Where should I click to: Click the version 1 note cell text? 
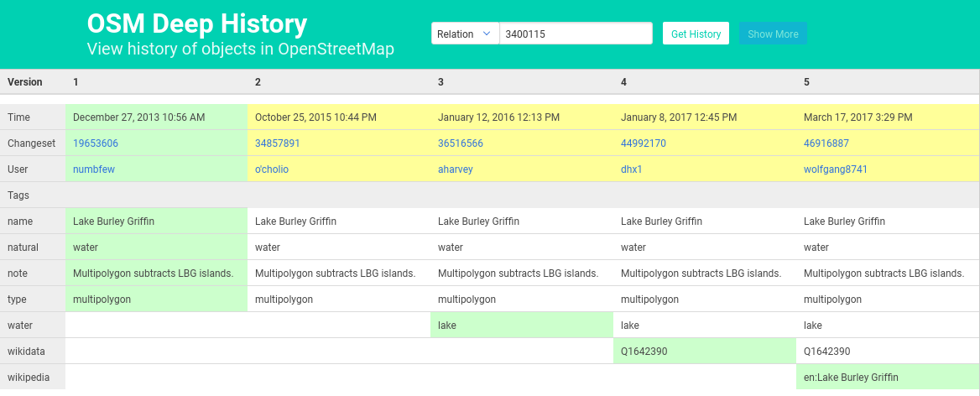153,274
